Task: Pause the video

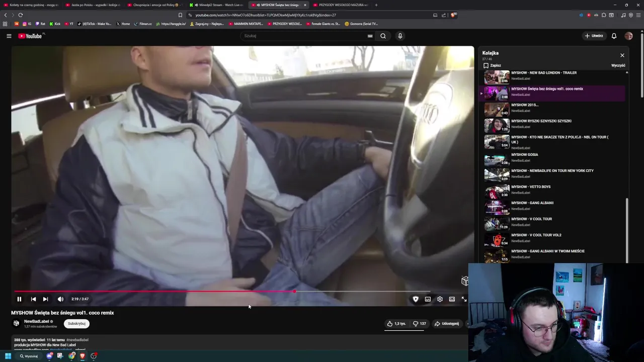Action: pyautogui.click(x=19, y=299)
